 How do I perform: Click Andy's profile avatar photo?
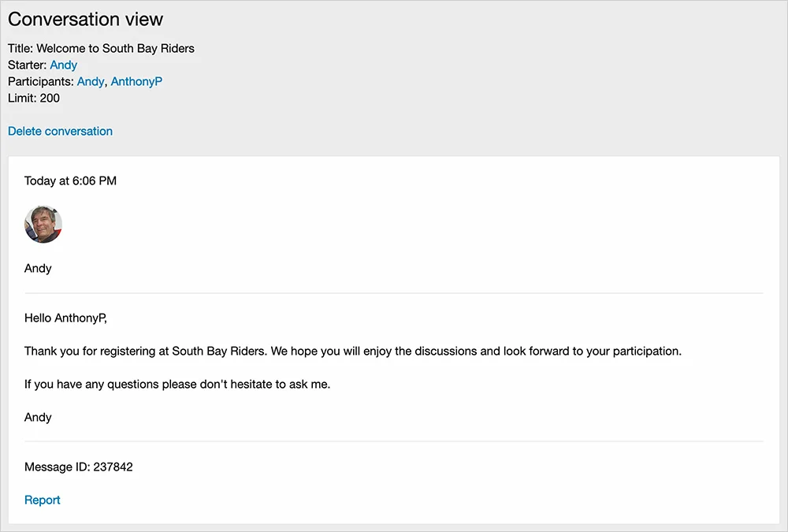pyautogui.click(x=43, y=225)
